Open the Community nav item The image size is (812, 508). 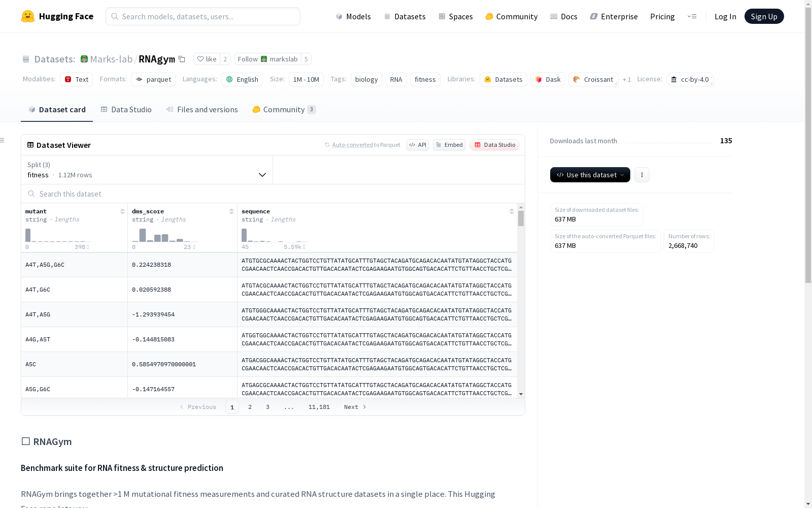pyautogui.click(x=512, y=16)
